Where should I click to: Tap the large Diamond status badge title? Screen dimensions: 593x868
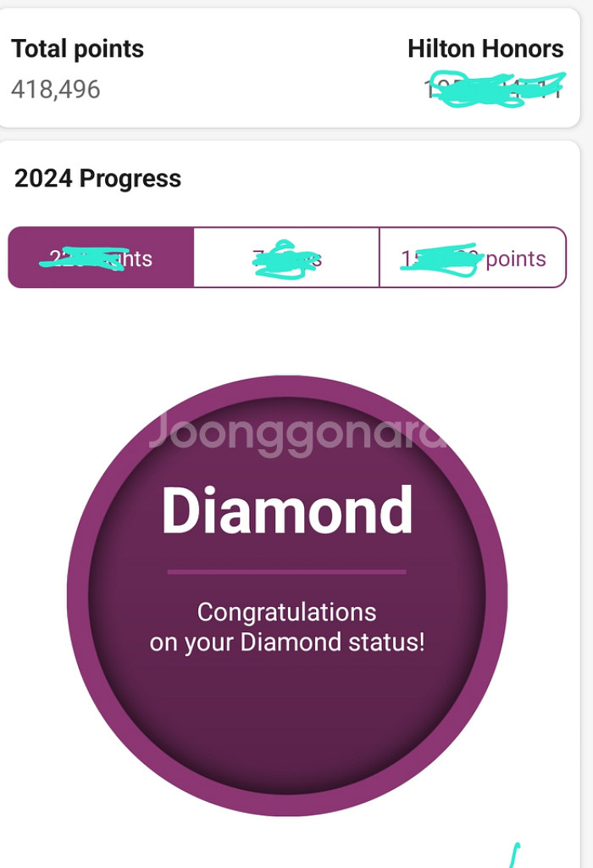tap(287, 509)
